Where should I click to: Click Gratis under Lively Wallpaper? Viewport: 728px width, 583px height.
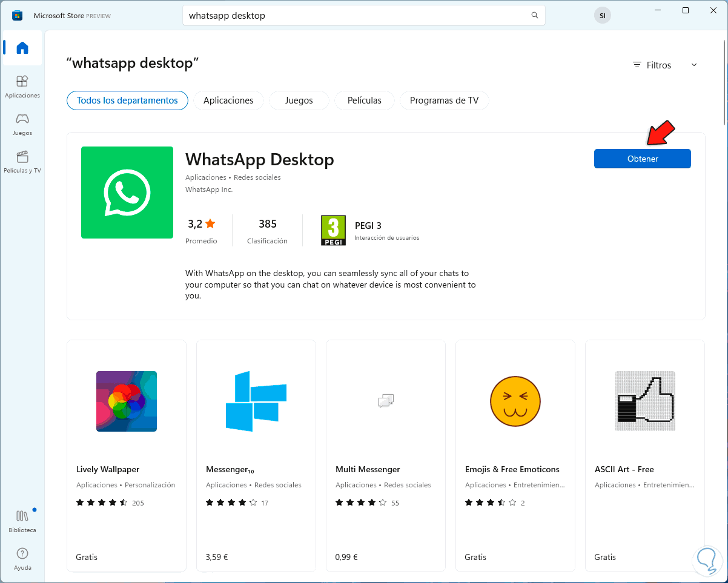coord(87,557)
